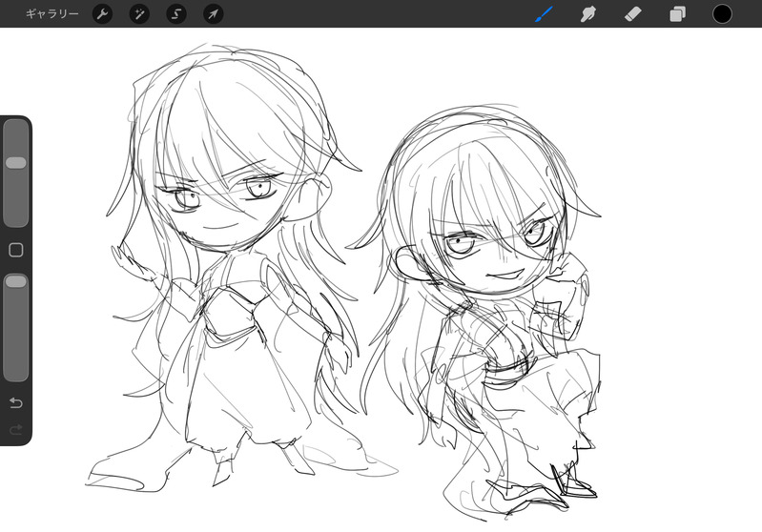Screen dimensions: 762x532
Task: Click the brush size slider handle
Action: (16, 163)
